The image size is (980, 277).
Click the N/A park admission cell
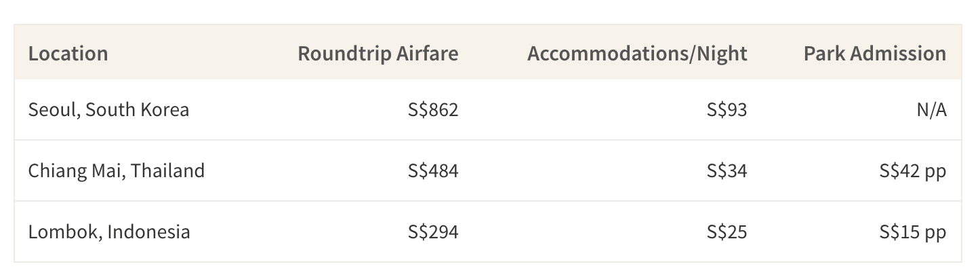click(931, 109)
